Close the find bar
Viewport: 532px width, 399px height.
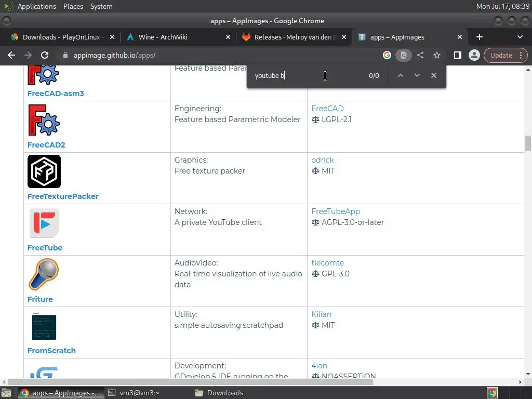[x=434, y=75]
